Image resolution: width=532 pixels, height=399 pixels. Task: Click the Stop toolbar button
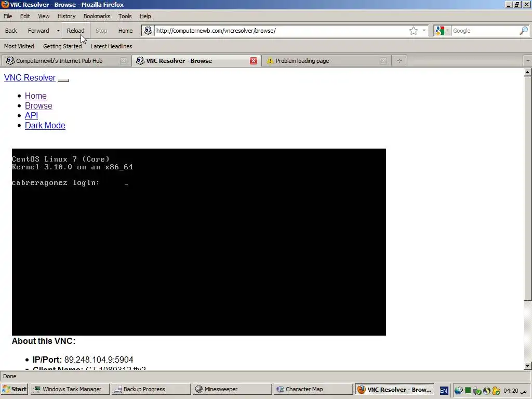pos(101,31)
